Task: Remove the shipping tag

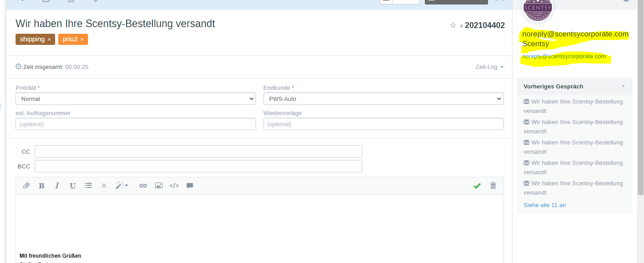Action: pyautogui.click(x=49, y=40)
